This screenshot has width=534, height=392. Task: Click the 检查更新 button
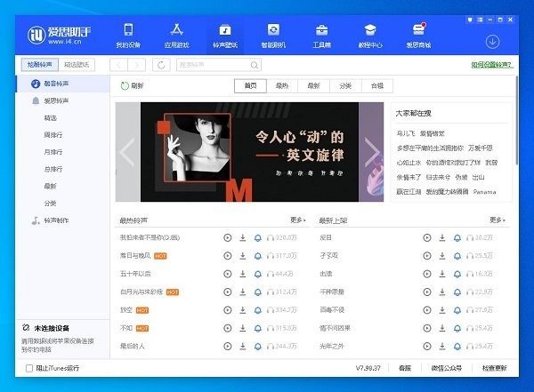tap(494, 368)
